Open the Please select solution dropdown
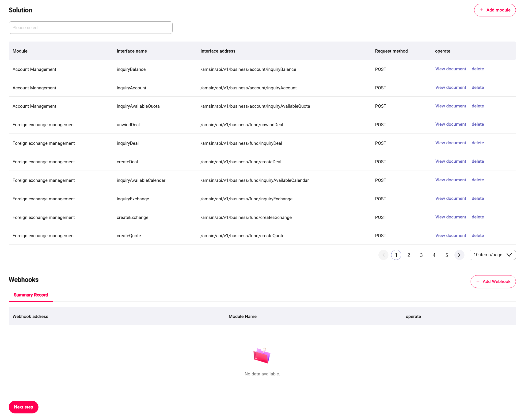525x420 pixels. click(91, 27)
